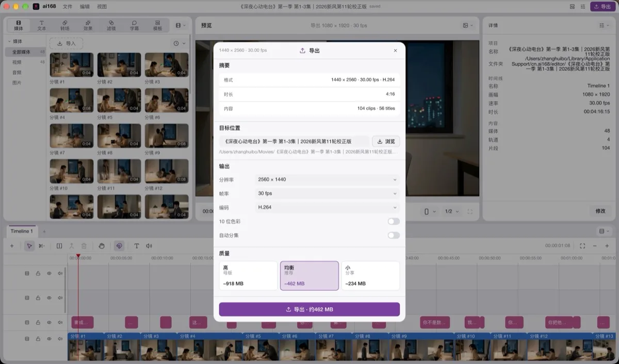Screen dimensions: 619x364
Task: Open the sliders settings icon in the title bar
Action: point(584,7)
